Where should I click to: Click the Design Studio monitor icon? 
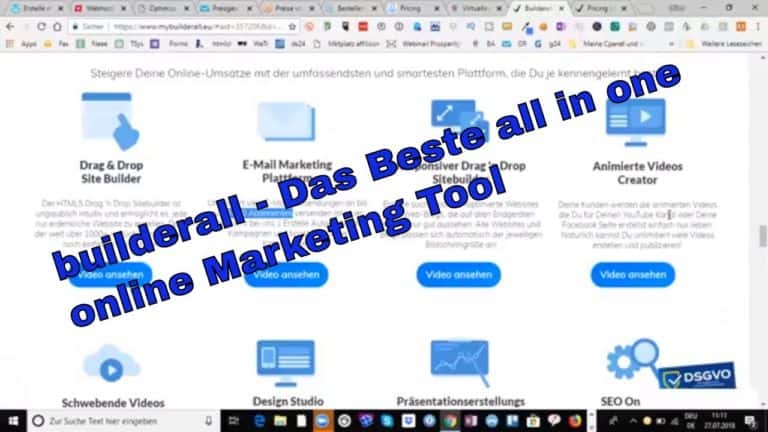pyautogui.click(x=286, y=363)
